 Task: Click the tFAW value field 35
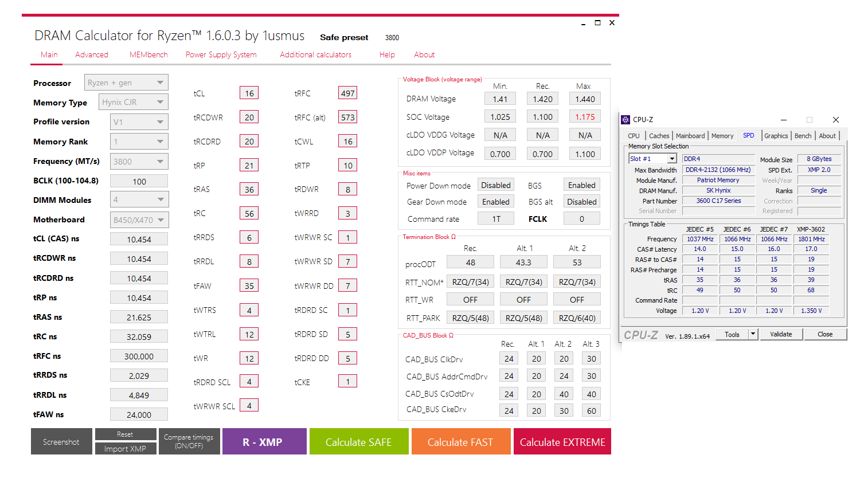[x=249, y=285]
